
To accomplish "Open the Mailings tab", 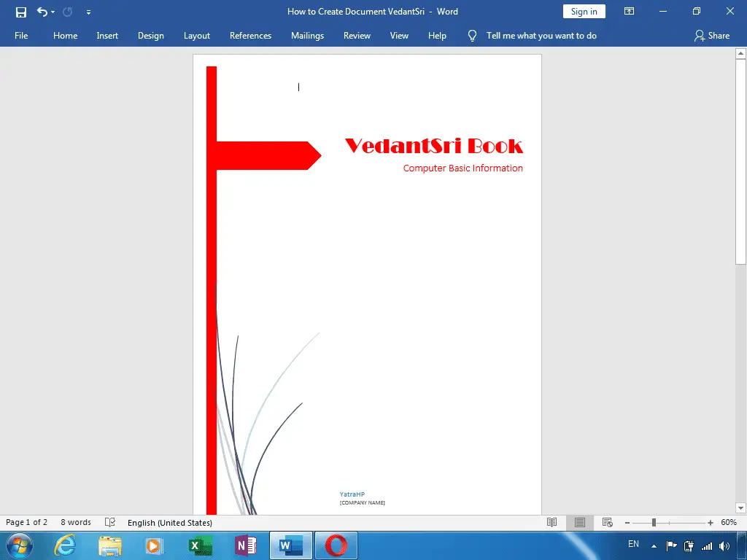I will [x=307, y=36].
